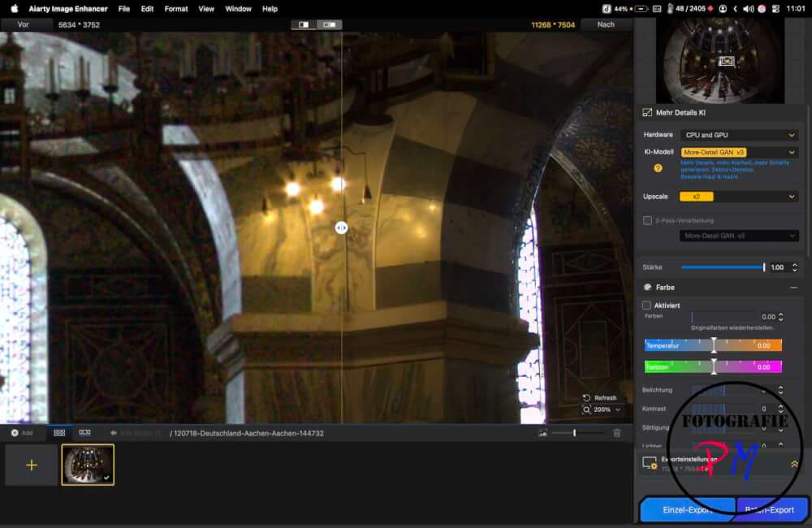Select the church interior thumbnail in the filmstrip
The width and height of the screenshot is (812, 528).
click(88, 465)
